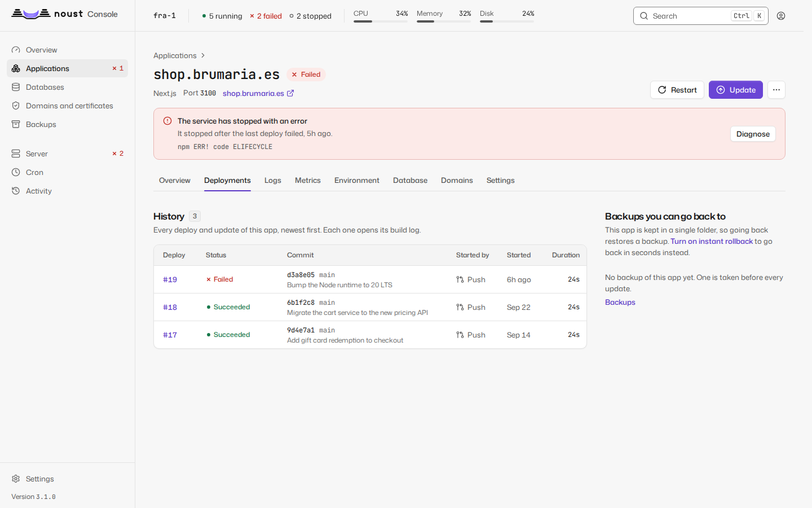Open Domains and certificates page
Screen dimensions: 812x508
(x=67, y=106)
